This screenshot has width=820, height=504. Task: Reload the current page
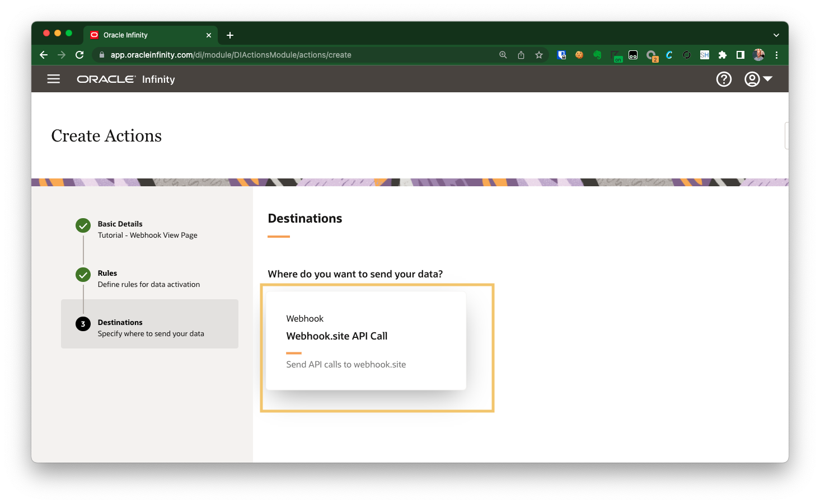pyautogui.click(x=79, y=55)
